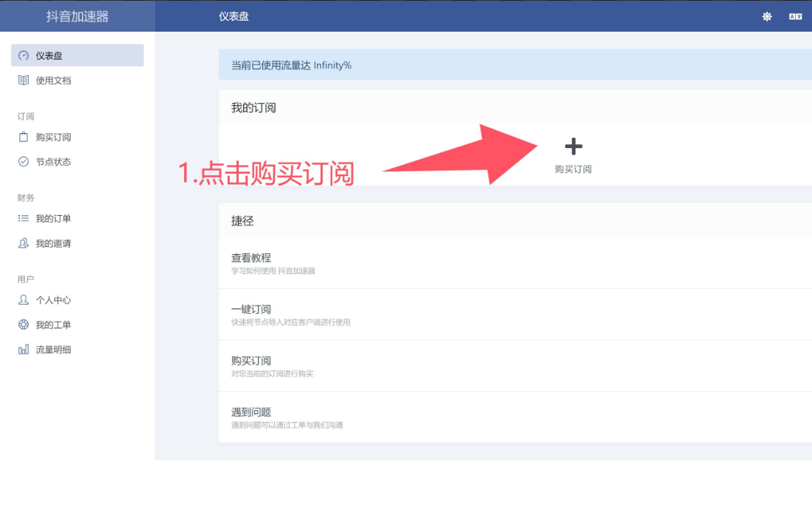Viewport: 812px width, 517px height.
Task: Select 我的订单 in the sidebar
Action: pyautogui.click(x=77, y=219)
